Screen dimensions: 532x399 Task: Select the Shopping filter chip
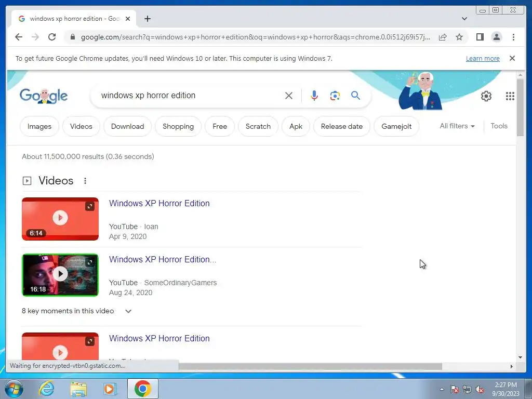(178, 126)
